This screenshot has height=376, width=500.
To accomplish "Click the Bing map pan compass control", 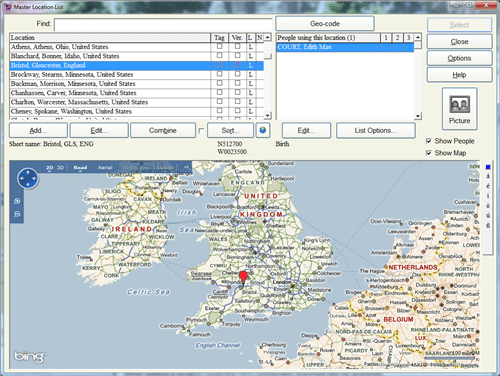I will (28, 178).
